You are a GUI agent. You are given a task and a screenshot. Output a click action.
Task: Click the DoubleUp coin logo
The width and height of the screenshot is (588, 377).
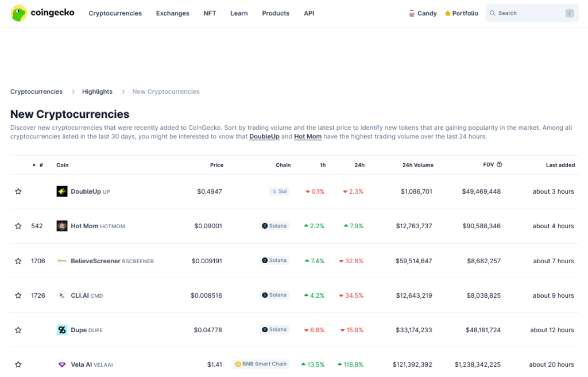(62, 191)
